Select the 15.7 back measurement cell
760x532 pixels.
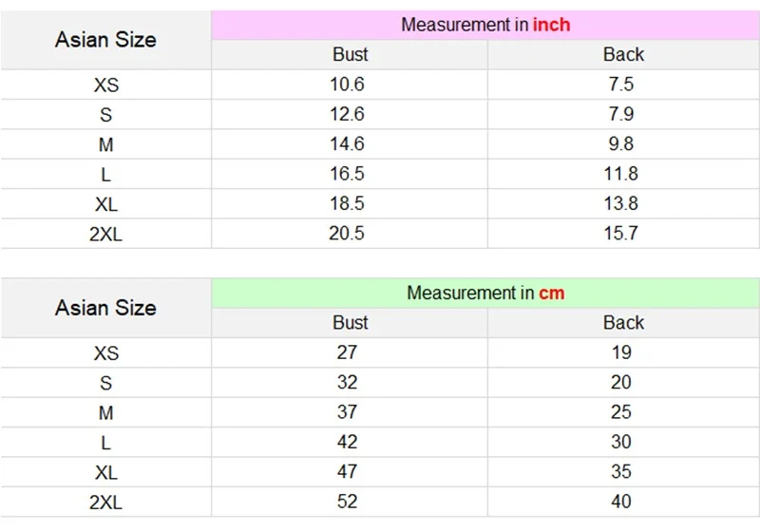pos(620,233)
